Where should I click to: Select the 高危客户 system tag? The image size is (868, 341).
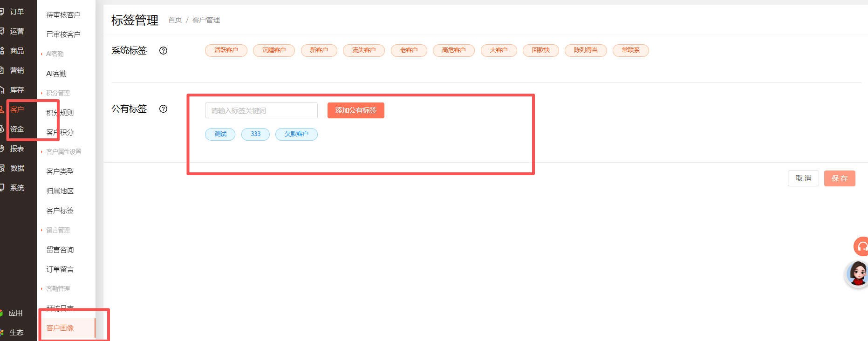click(x=454, y=50)
